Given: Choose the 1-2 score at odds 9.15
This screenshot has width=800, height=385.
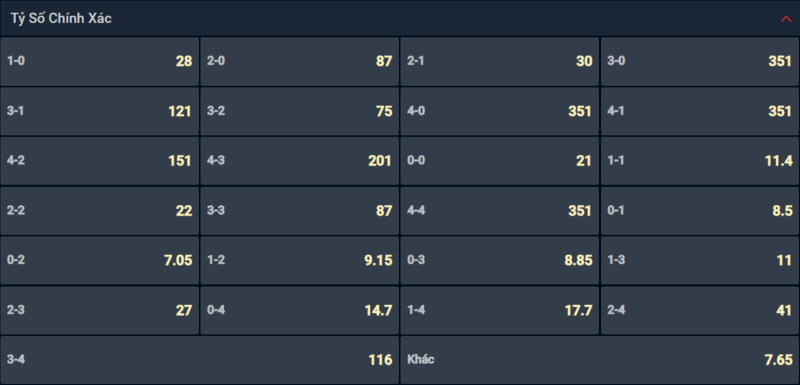Looking at the screenshot, I should (299, 260).
